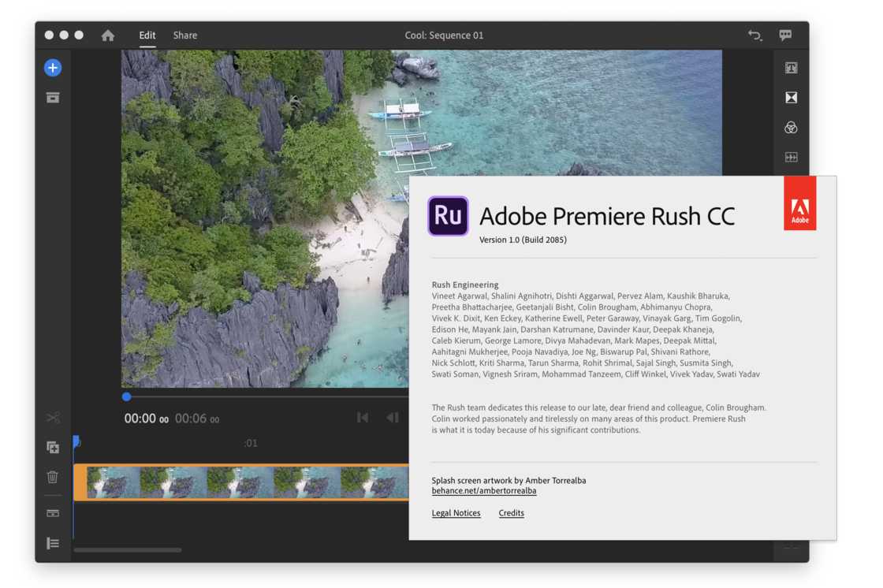Open the feedback speech bubble icon

point(785,35)
